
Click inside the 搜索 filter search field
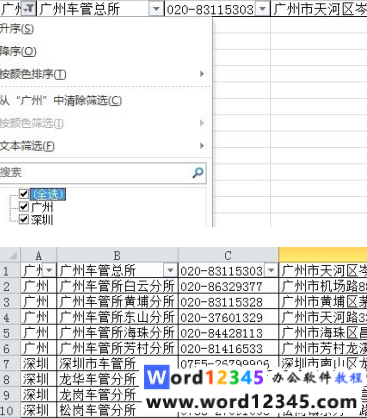click(x=96, y=173)
